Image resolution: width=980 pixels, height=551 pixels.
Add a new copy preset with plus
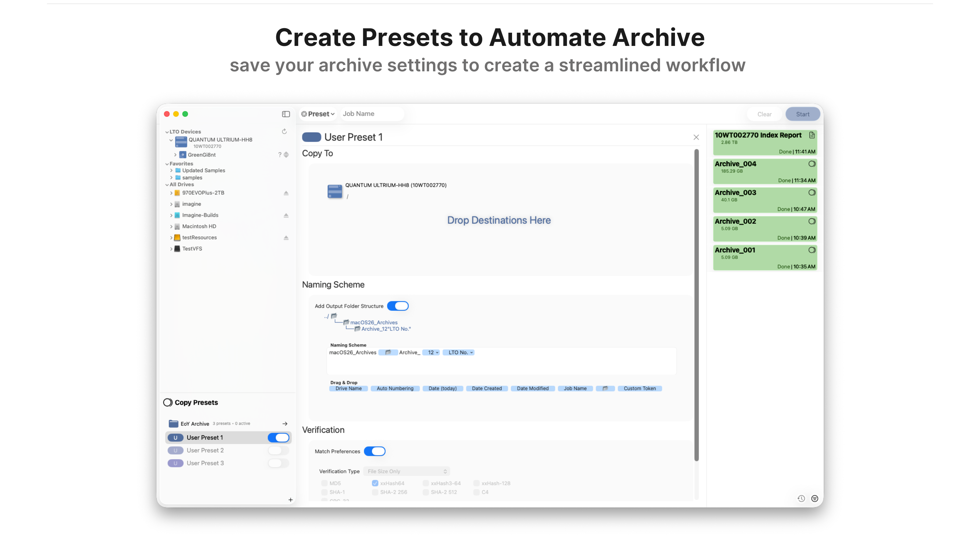(290, 500)
